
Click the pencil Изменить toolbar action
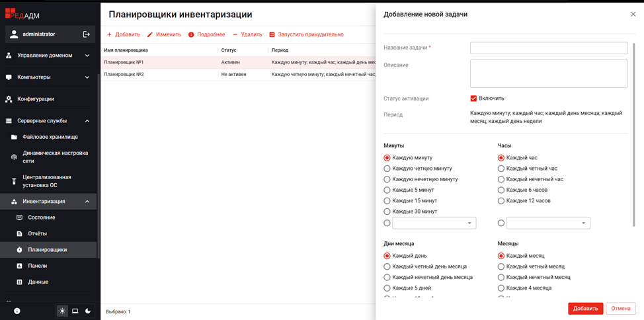163,34
